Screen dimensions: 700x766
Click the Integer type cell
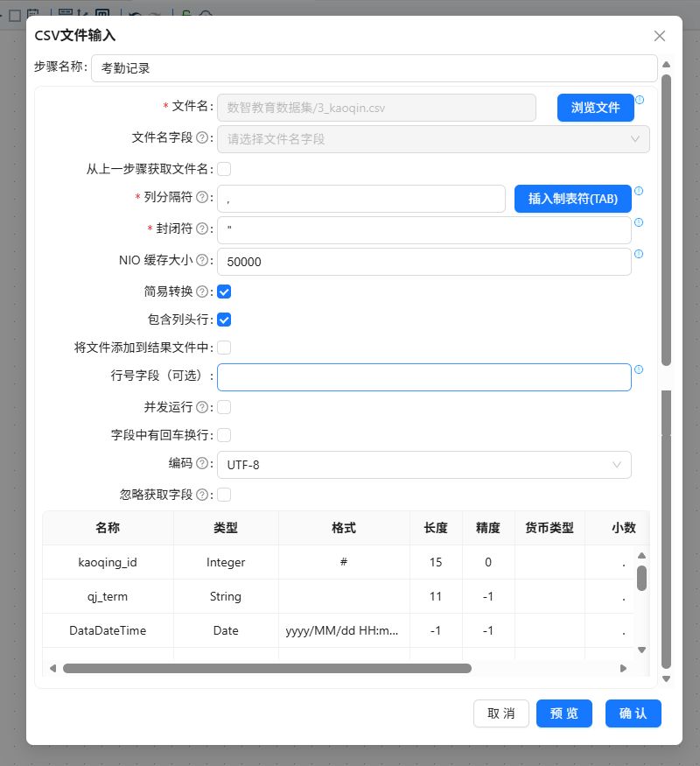pyautogui.click(x=226, y=562)
